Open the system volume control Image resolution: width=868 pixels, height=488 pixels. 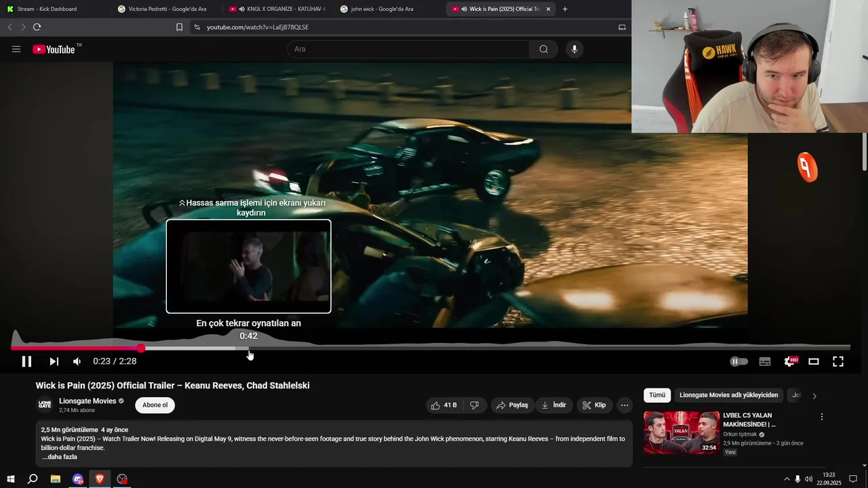pyautogui.click(x=808, y=479)
